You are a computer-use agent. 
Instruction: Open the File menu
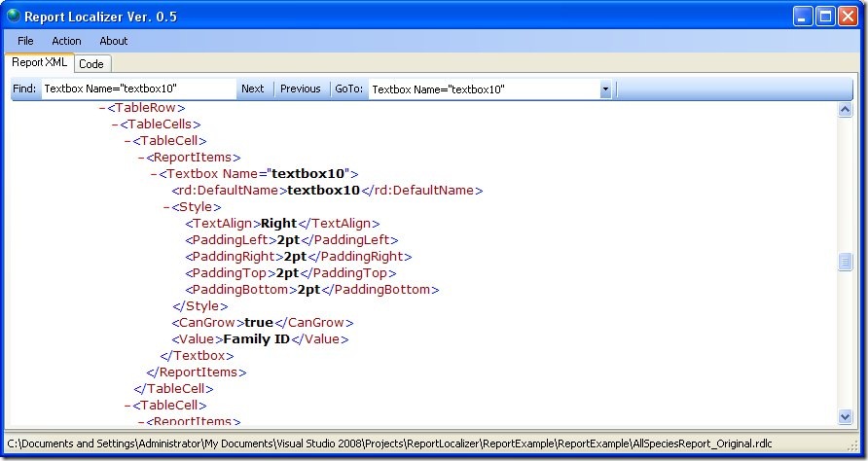25,41
